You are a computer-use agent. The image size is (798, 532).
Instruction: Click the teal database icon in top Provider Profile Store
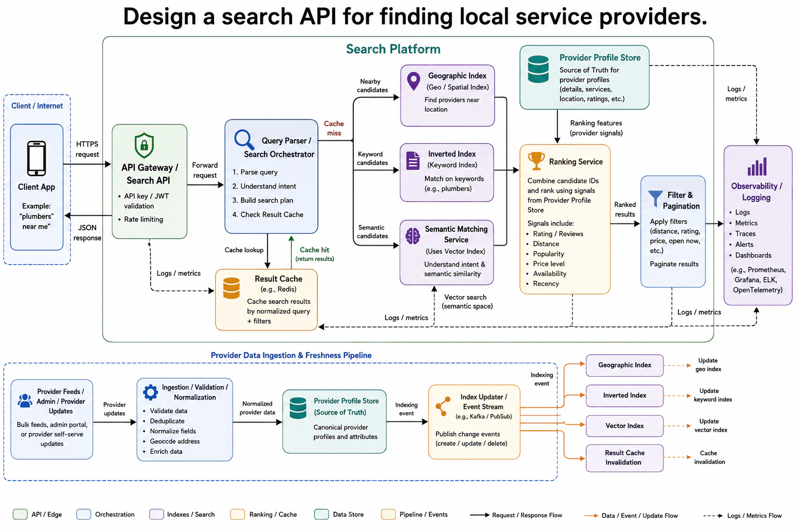coord(538,69)
